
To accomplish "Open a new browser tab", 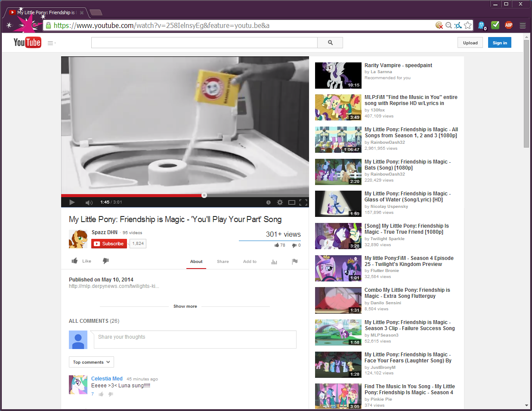I will (x=96, y=12).
